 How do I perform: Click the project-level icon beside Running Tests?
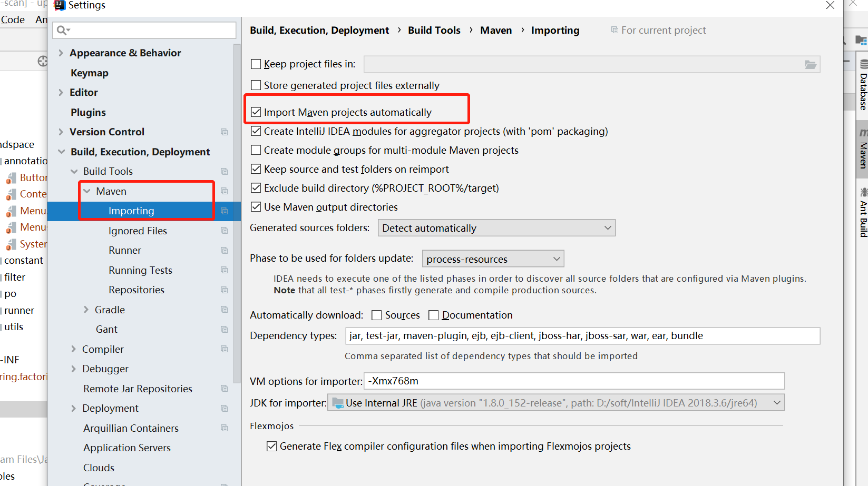pos(224,270)
